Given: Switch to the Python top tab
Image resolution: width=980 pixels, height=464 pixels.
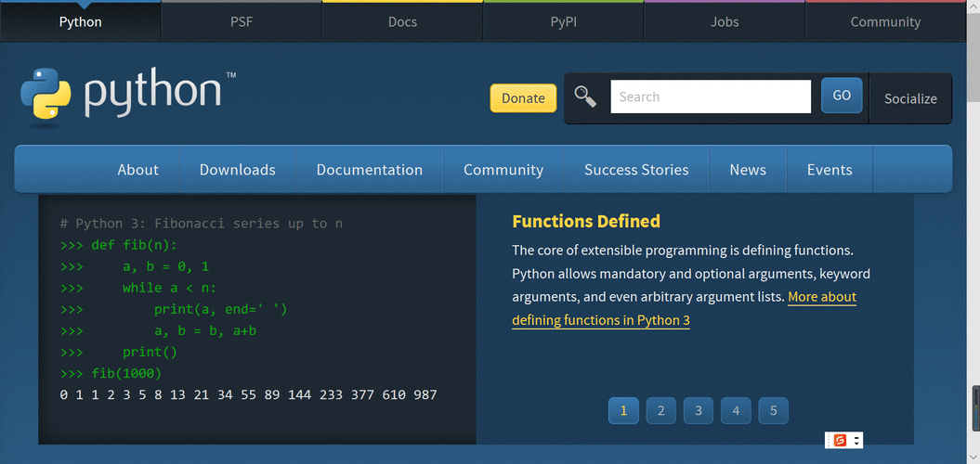Looking at the screenshot, I should click(x=81, y=22).
